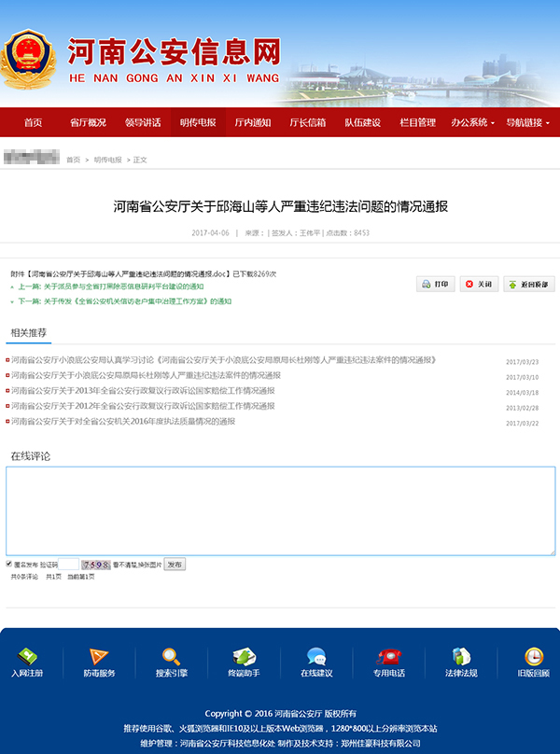Toggle the 匿名发布 anonymous checkbox
The width and height of the screenshot is (560, 754).
[x=9, y=565]
